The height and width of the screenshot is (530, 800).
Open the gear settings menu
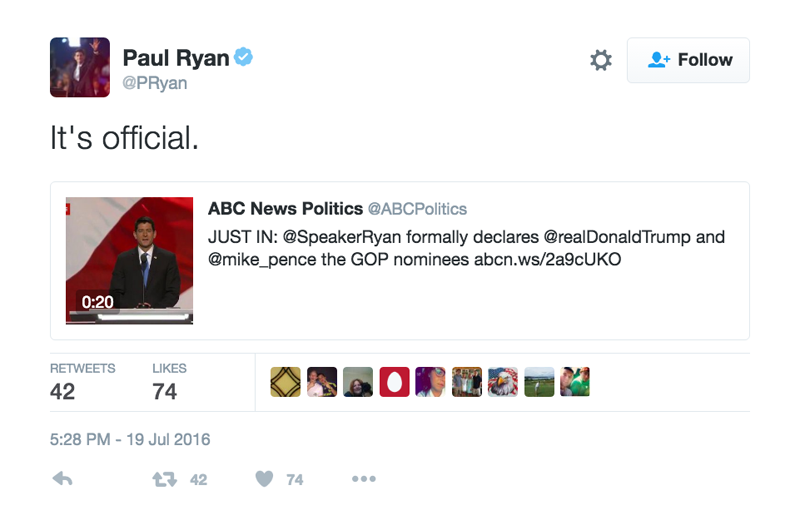600,60
